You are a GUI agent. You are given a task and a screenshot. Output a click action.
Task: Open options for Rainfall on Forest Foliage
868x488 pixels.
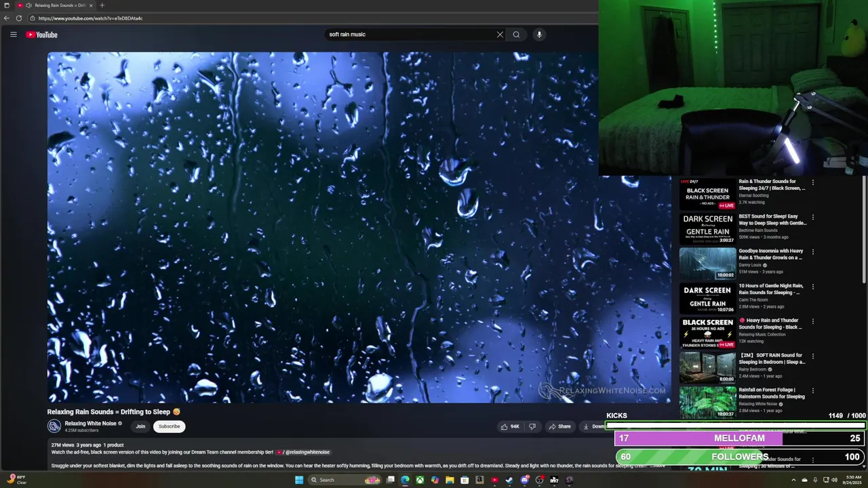[813, 391]
